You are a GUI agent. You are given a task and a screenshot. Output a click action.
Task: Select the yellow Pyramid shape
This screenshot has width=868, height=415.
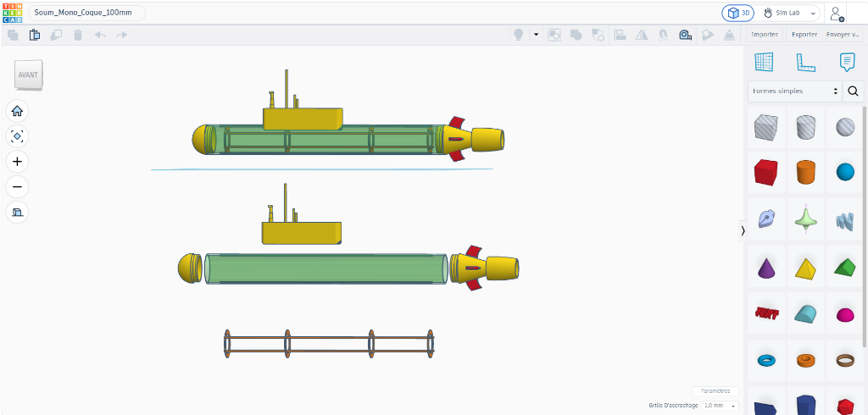point(806,268)
